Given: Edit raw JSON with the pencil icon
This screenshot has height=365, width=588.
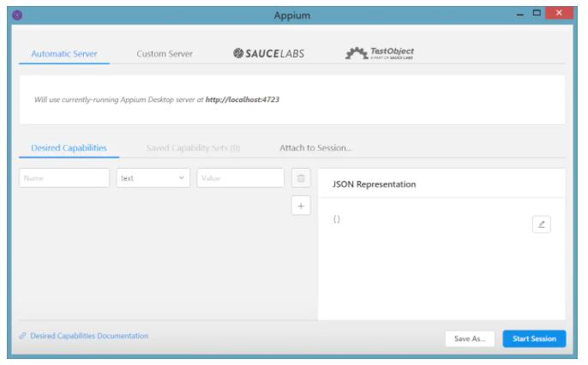Looking at the screenshot, I should (541, 224).
